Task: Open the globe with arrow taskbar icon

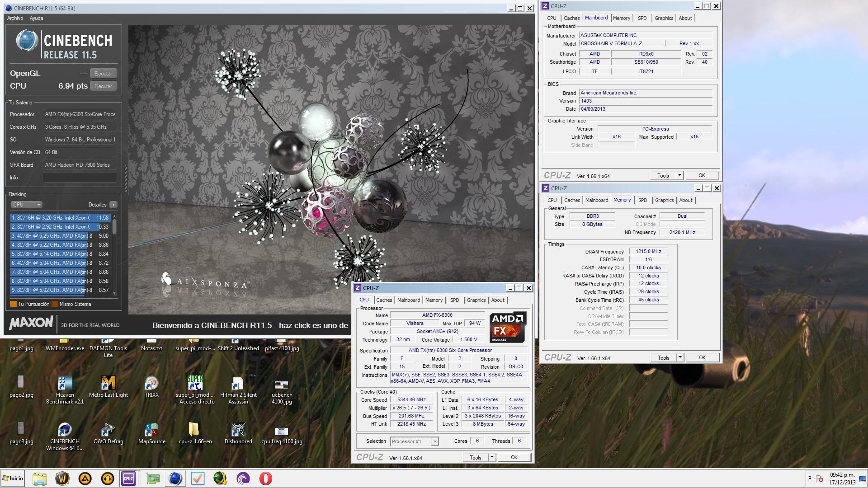Action: tap(221, 479)
